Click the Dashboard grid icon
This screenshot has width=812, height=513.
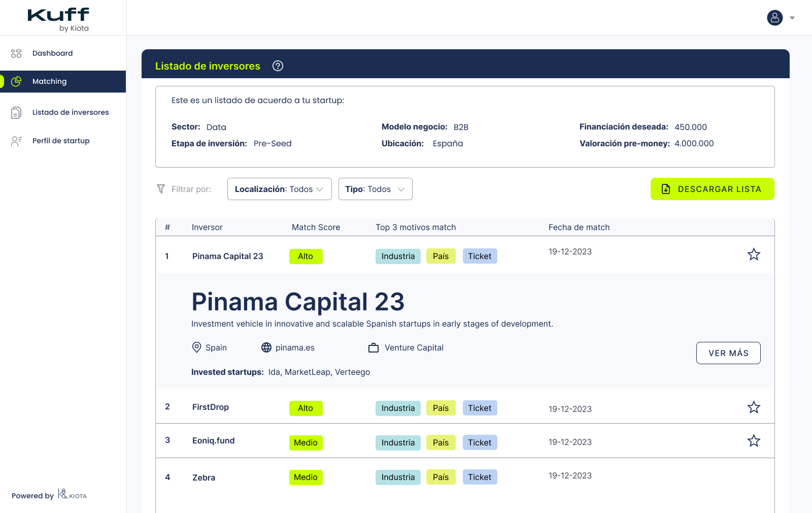tap(16, 53)
